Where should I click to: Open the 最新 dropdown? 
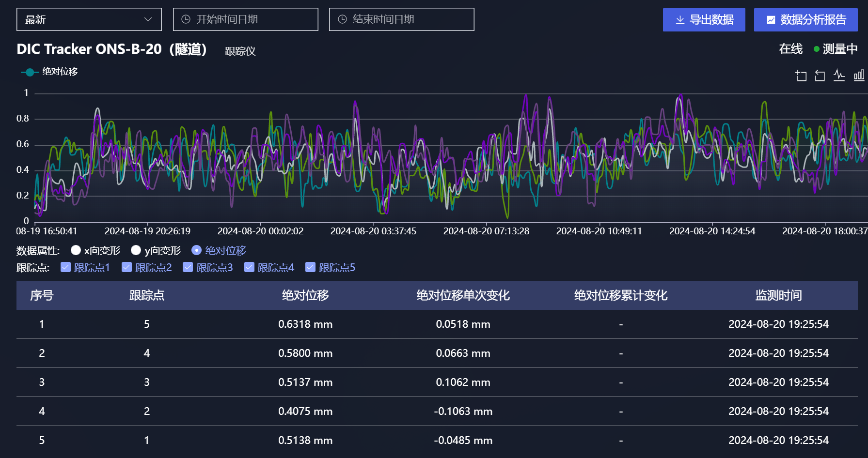click(x=89, y=19)
